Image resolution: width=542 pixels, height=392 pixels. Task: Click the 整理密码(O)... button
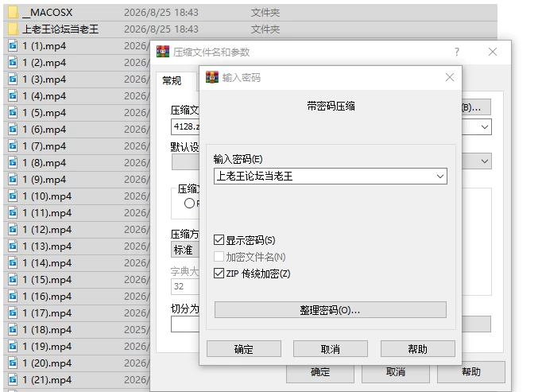[x=330, y=309]
